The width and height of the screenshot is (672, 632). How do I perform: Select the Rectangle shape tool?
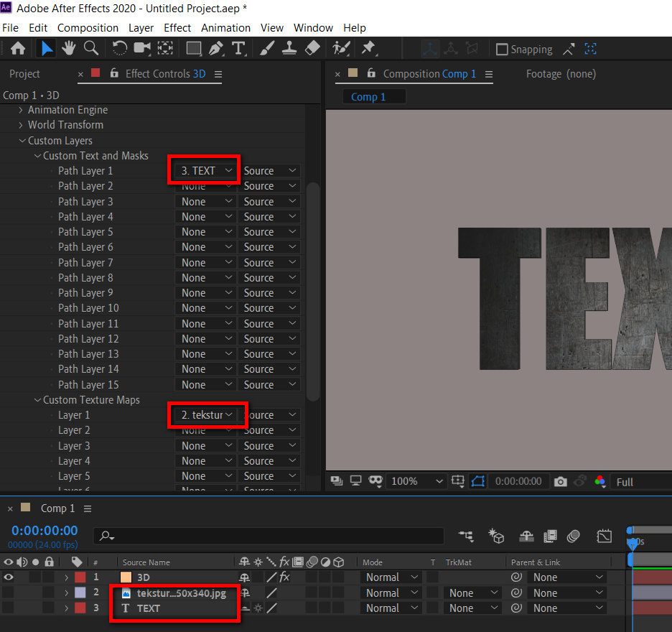tap(194, 49)
